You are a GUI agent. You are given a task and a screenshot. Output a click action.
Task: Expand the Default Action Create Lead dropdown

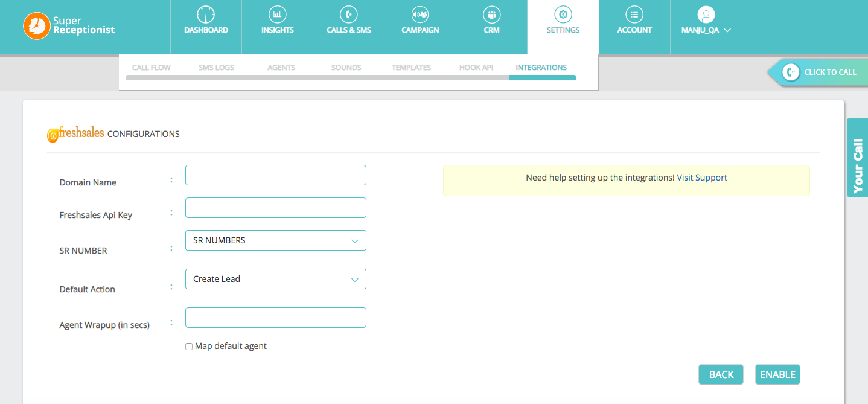point(276,279)
